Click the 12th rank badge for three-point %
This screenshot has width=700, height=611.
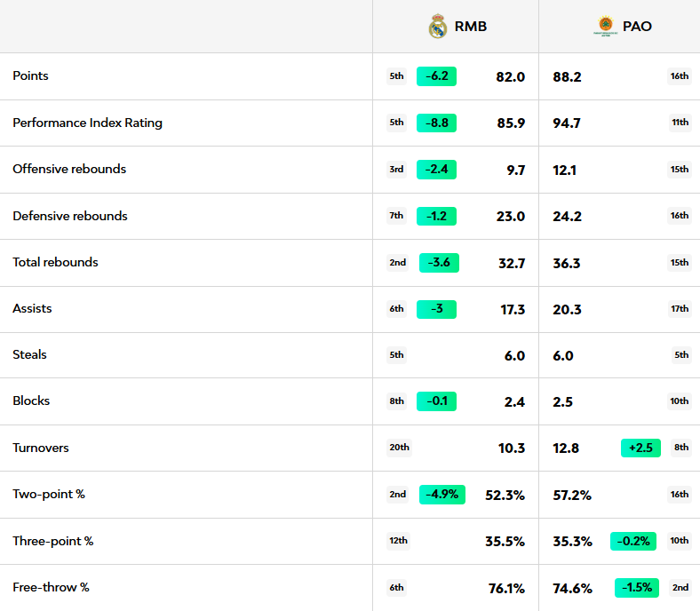point(397,541)
